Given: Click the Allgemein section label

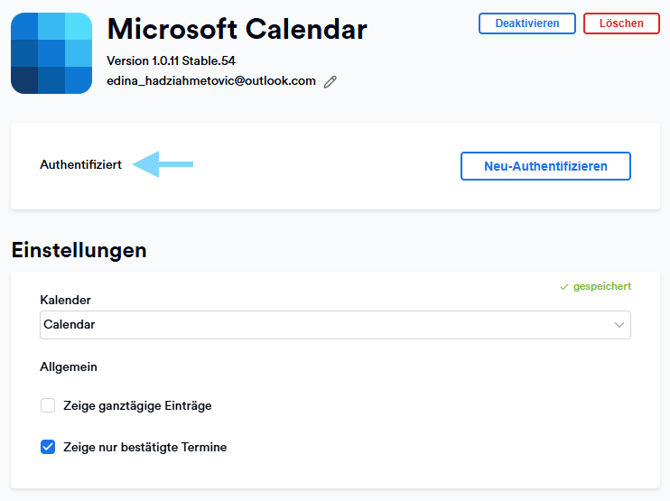Looking at the screenshot, I should pos(68,367).
